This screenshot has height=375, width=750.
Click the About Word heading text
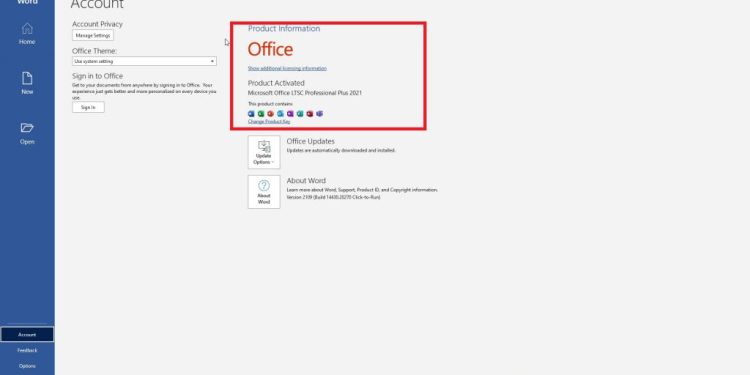(306, 180)
